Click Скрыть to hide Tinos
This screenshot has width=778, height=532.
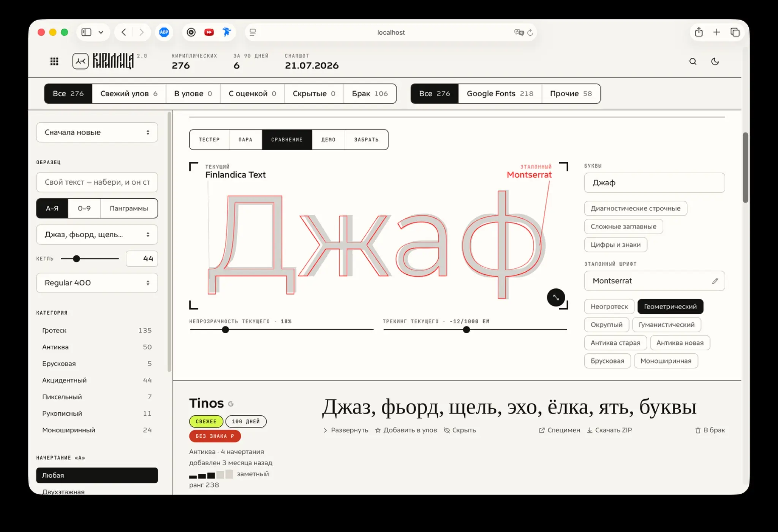point(460,430)
